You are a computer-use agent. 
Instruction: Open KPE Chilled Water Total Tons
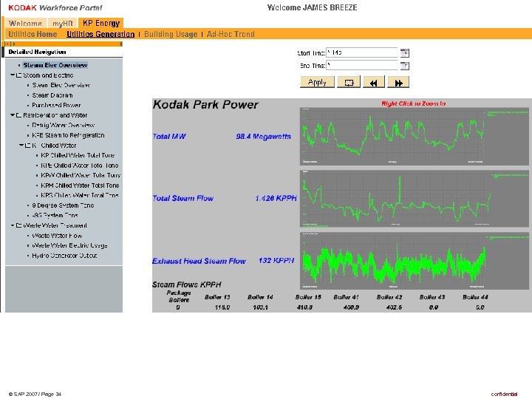coord(79,166)
